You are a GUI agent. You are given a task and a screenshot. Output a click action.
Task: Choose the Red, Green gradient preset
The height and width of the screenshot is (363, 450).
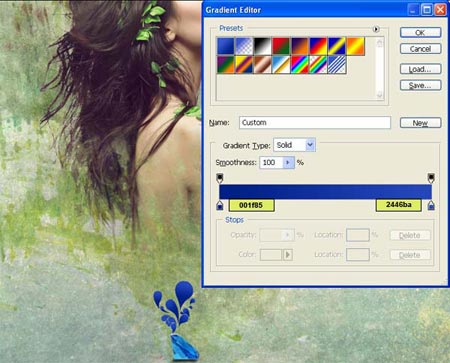coord(281,46)
